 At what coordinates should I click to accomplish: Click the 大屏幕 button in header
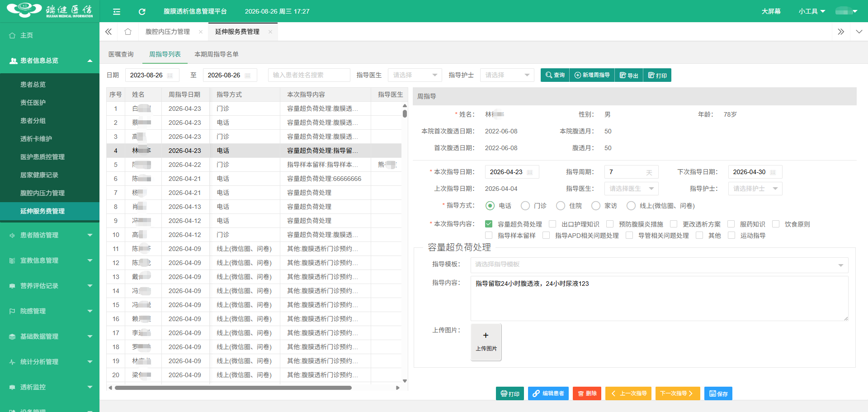pyautogui.click(x=771, y=11)
